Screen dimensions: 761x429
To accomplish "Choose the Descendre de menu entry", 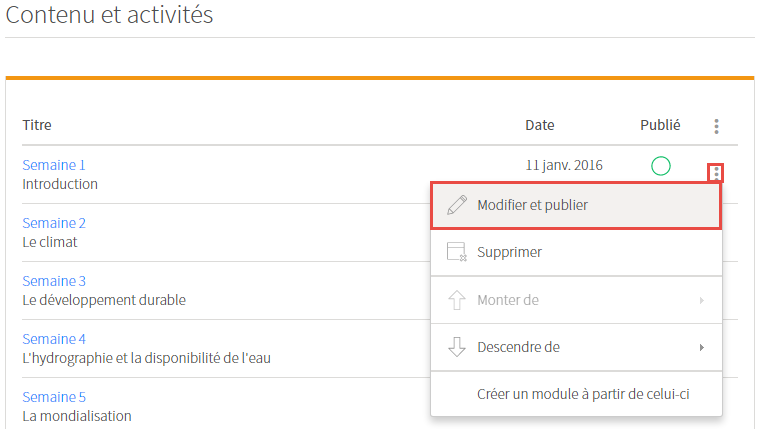I will pos(576,347).
